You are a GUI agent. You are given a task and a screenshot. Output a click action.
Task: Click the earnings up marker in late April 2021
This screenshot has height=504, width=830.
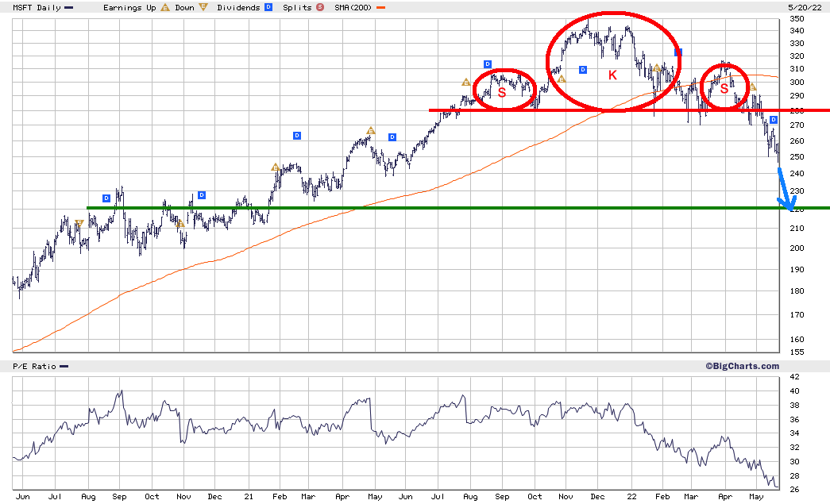click(x=371, y=131)
